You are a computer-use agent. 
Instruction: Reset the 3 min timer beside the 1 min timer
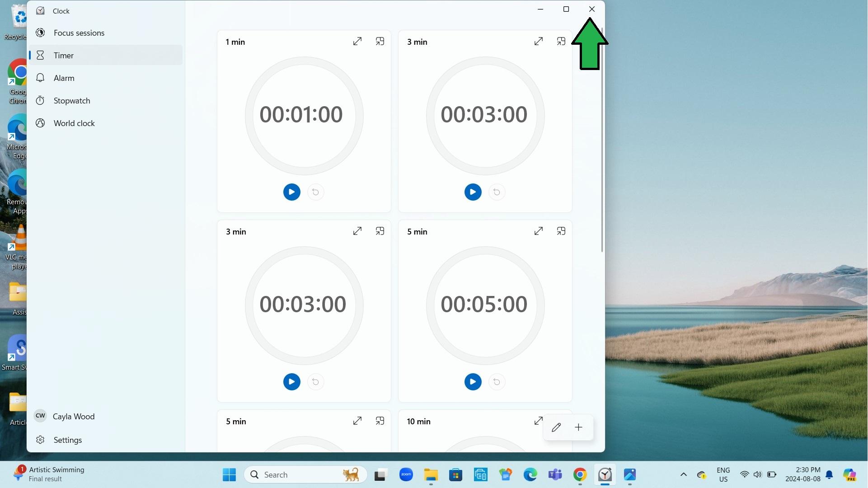(497, 192)
